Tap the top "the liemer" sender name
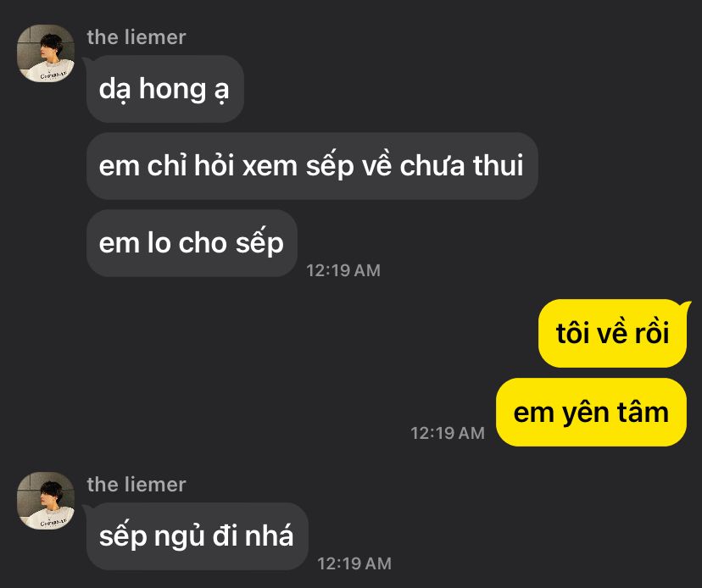 click(136, 37)
